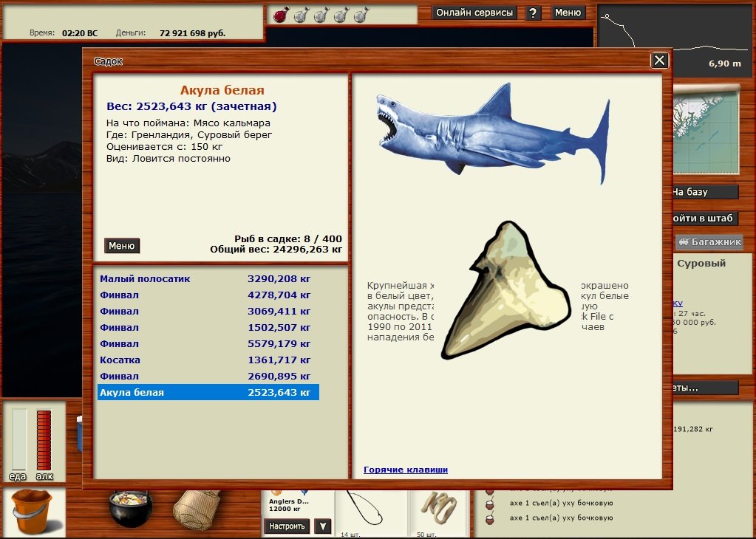The height and width of the screenshot is (539, 756).
Task: Open the woven fish keepnet icon
Action: click(197, 509)
